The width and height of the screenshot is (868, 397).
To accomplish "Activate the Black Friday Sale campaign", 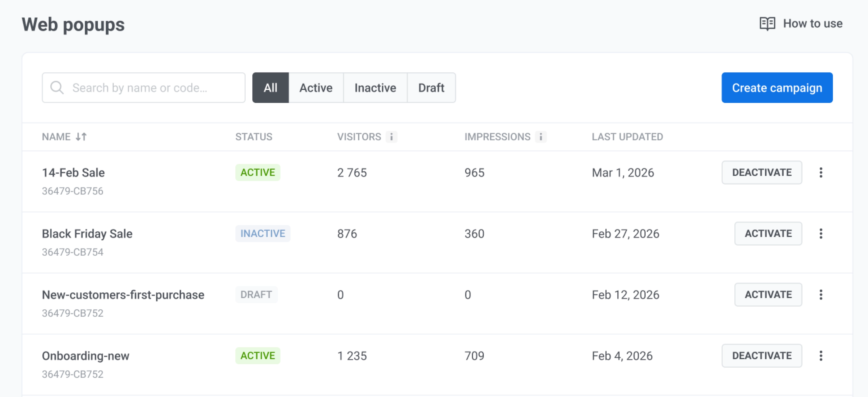I will (x=768, y=233).
